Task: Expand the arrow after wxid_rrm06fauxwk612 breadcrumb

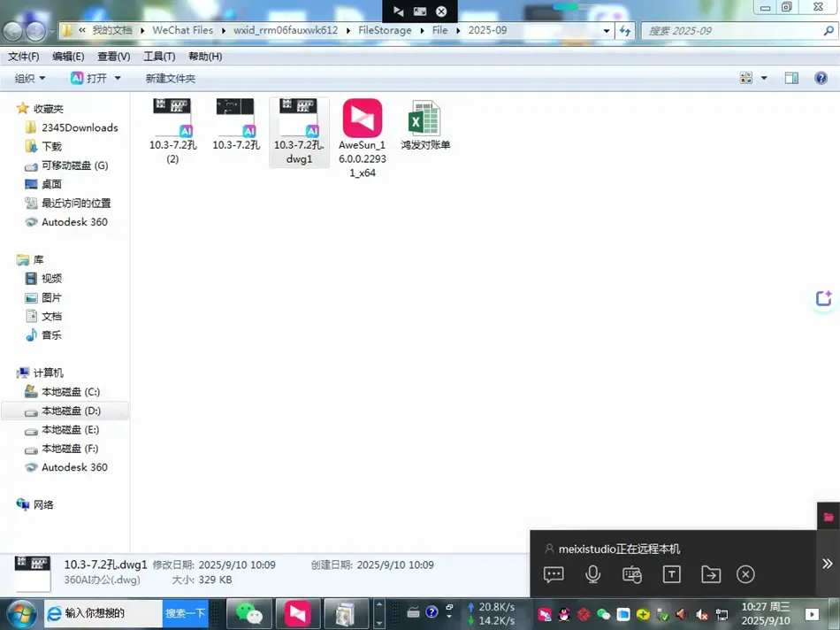Action: [x=348, y=31]
